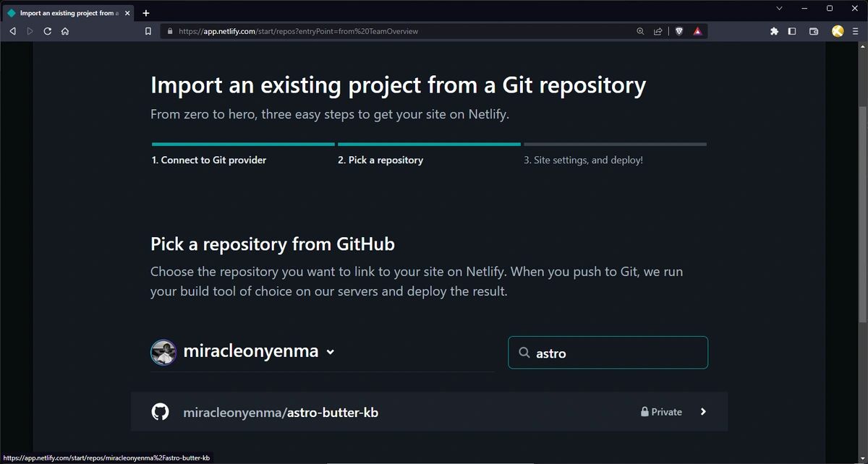This screenshot has width=868, height=464.
Task: Select the Import an existing project tab
Action: tap(69, 13)
